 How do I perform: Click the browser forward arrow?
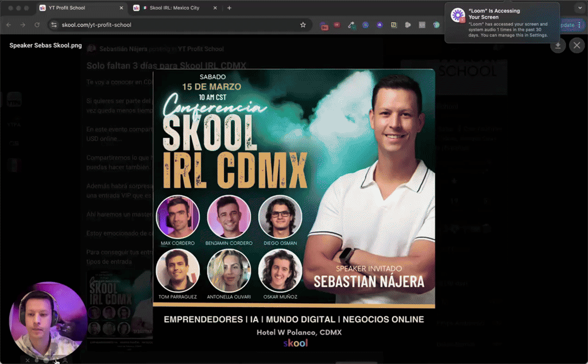tap(23, 25)
